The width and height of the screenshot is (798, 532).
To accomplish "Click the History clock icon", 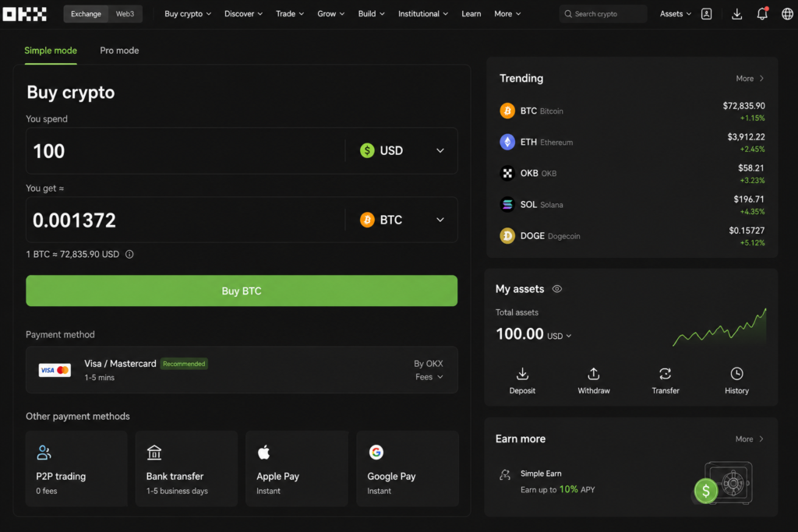I will 736,374.
